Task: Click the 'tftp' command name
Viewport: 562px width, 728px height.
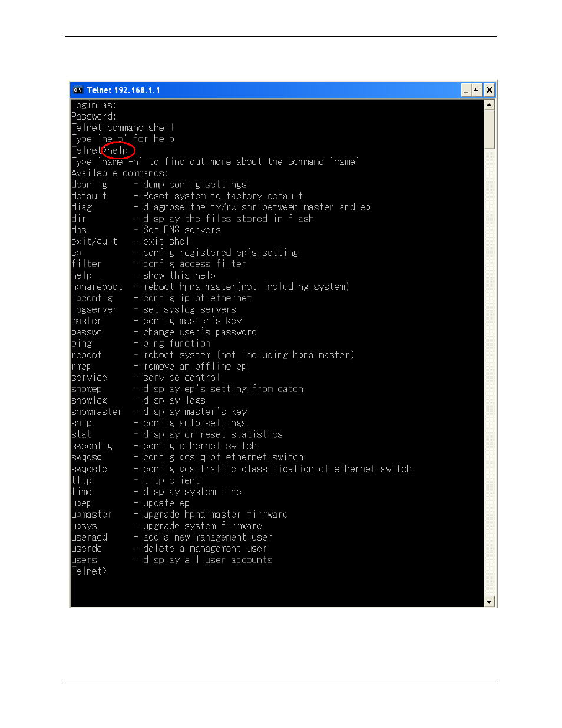Action: (82, 481)
